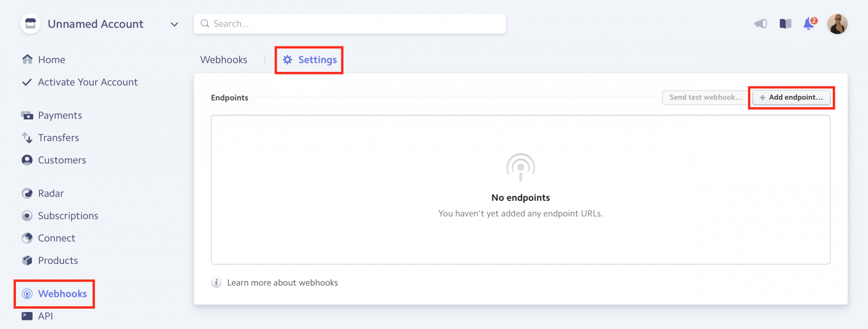Click the Payments icon in sidebar
The height and width of the screenshot is (329, 868).
tap(27, 115)
